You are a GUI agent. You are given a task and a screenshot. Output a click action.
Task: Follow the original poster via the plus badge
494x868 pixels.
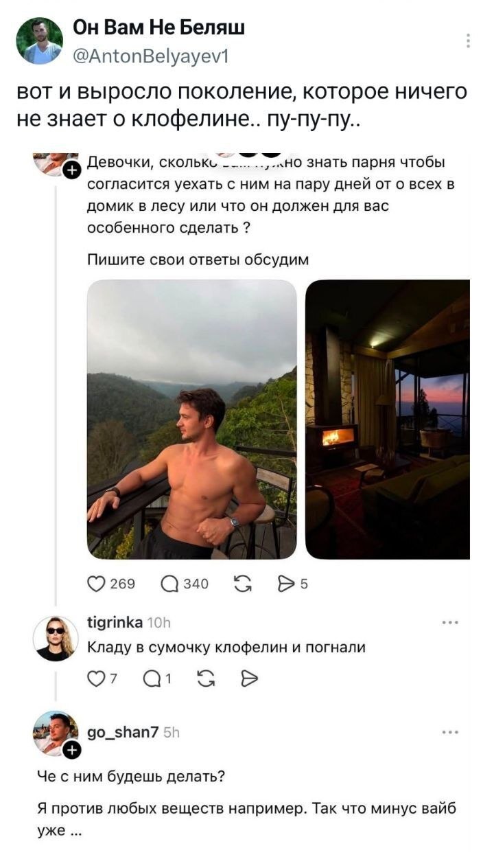click(x=72, y=171)
